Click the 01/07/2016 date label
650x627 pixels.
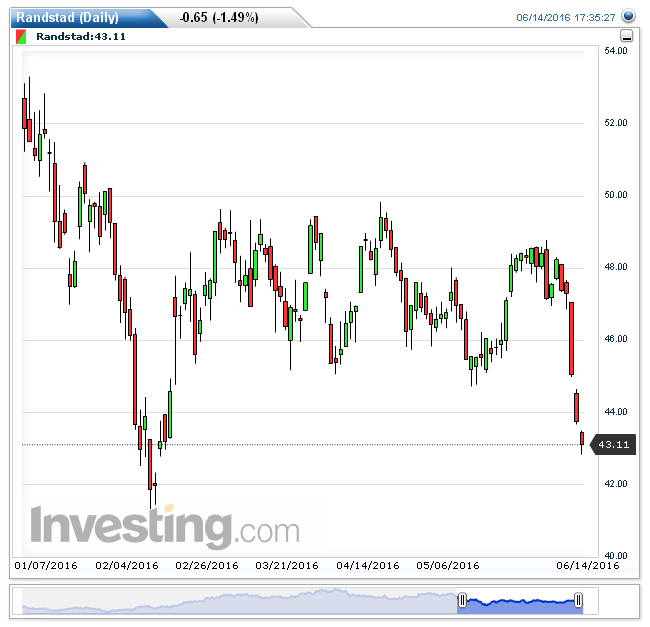(x=46, y=566)
